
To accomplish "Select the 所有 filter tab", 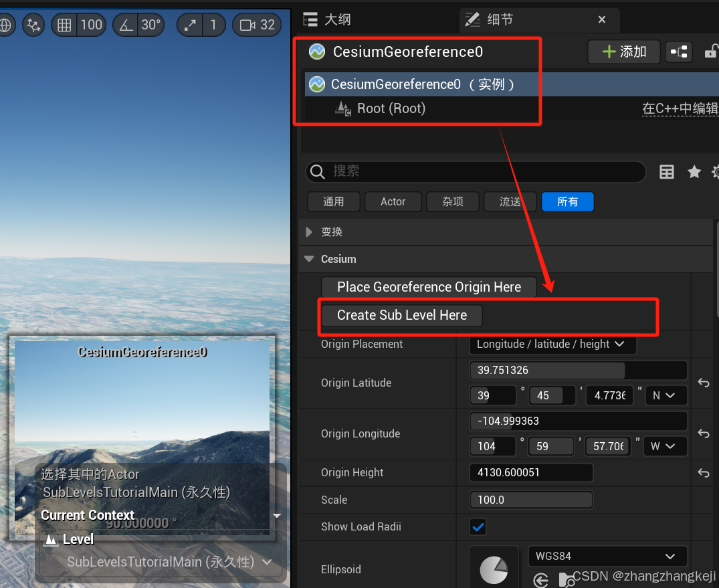I will click(x=568, y=202).
